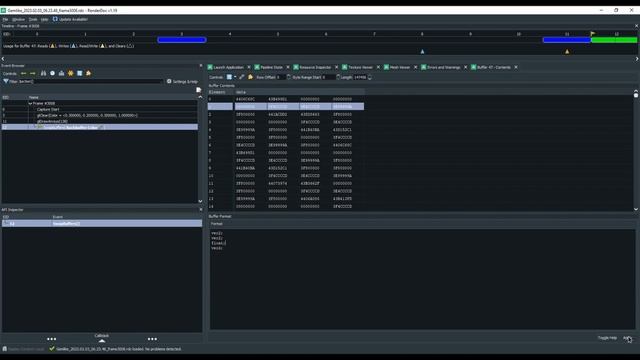
Task: Close the Errors and Warnings tab
Action: pyautogui.click(x=465, y=67)
